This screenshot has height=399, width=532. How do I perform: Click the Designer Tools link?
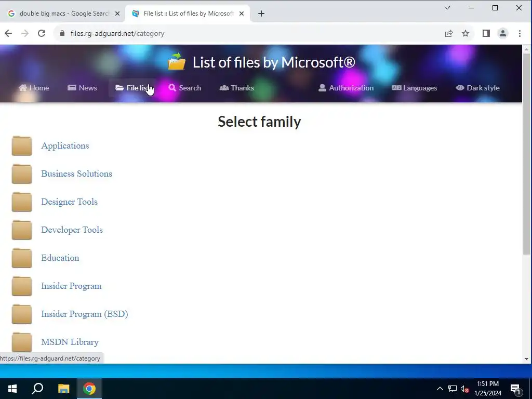[x=70, y=202]
